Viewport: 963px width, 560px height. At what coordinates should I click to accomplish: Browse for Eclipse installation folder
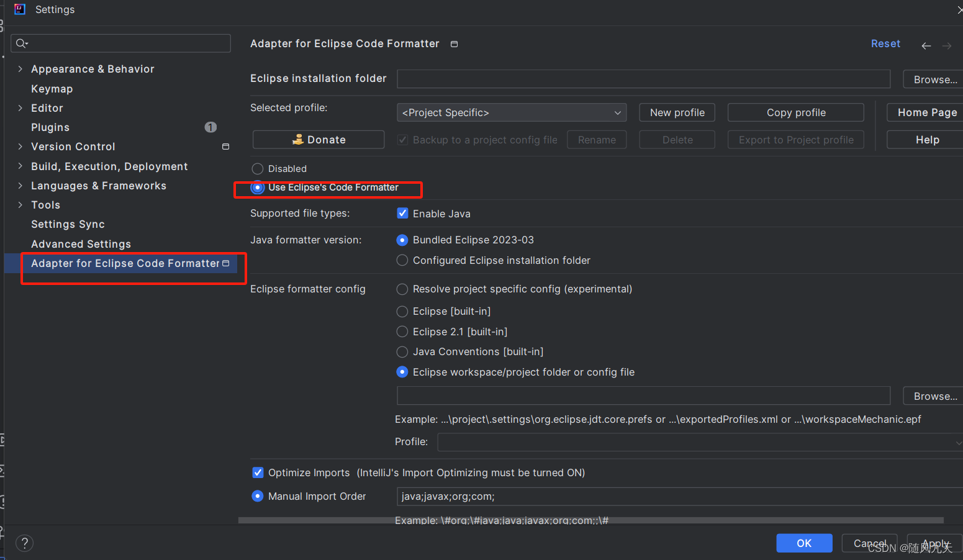point(933,79)
